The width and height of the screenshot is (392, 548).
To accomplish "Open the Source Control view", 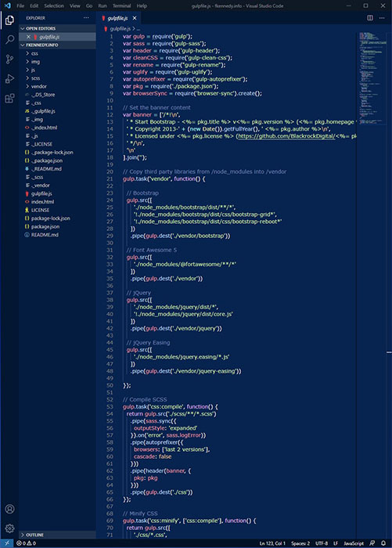I will [x=9, y=59].
